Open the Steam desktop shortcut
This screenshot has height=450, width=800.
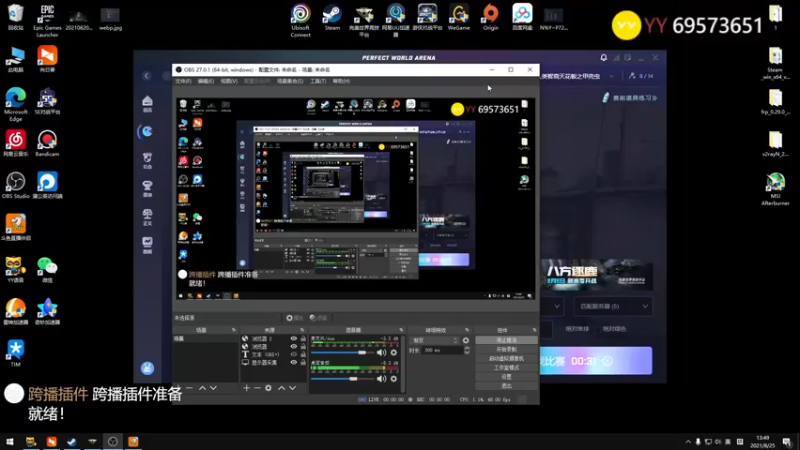click(x=332, y=18)
